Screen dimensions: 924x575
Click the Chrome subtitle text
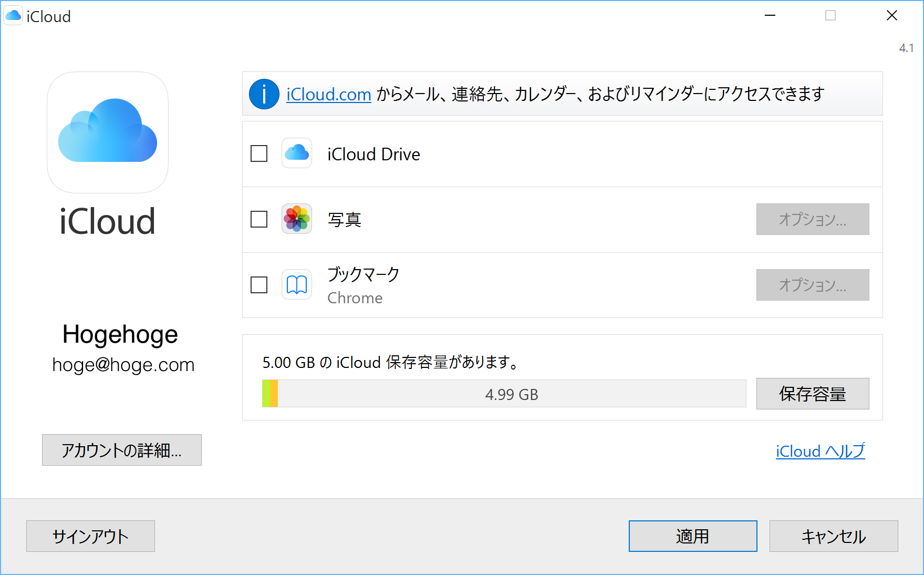coord(355,298)
